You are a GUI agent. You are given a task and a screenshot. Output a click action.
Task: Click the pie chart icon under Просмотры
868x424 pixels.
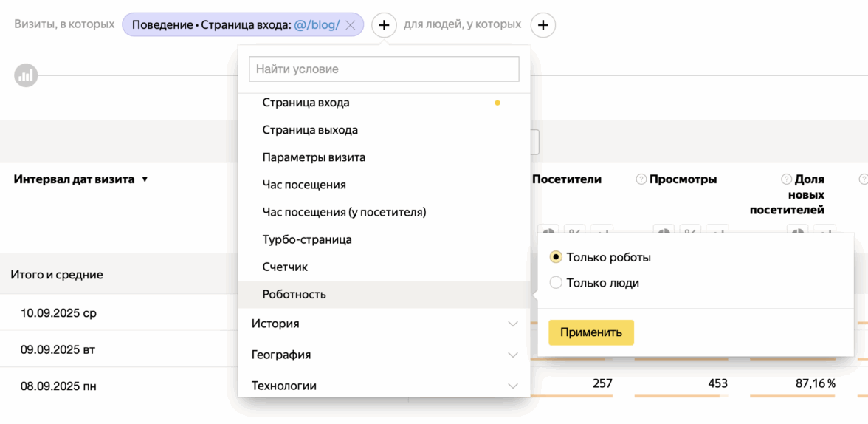(664, 232)
